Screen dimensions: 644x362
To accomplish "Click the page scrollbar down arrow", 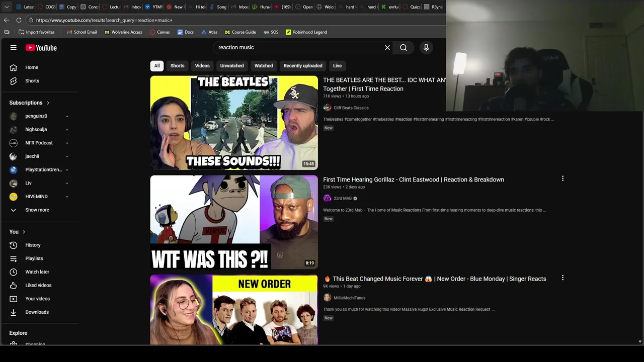I will 640,341.
